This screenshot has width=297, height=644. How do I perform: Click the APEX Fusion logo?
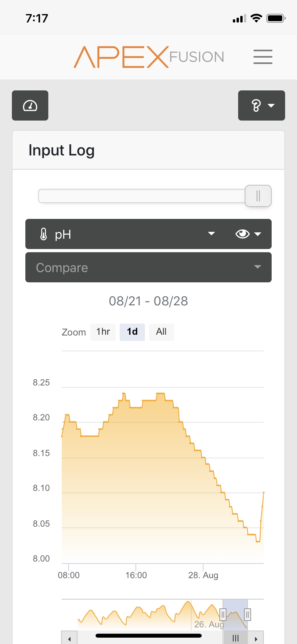149,57
